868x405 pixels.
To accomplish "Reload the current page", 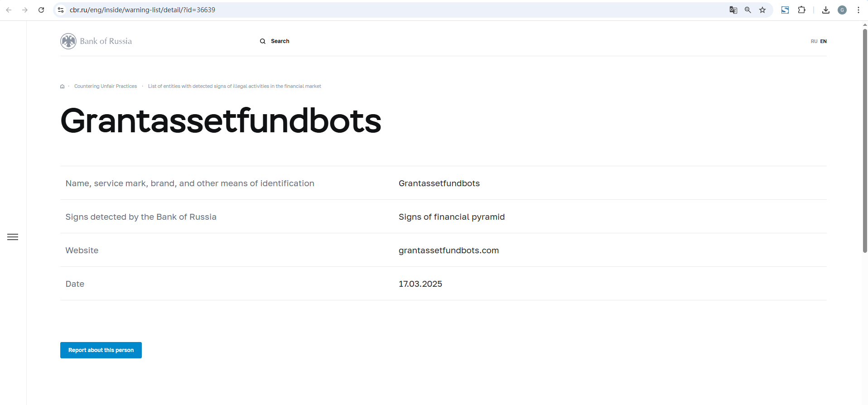I will (41, 10).
